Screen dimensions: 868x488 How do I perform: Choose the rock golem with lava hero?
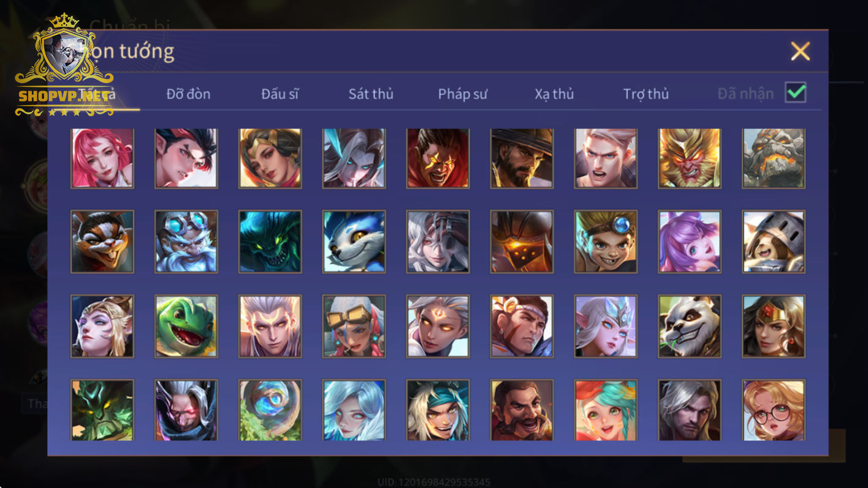pos(774,158)
